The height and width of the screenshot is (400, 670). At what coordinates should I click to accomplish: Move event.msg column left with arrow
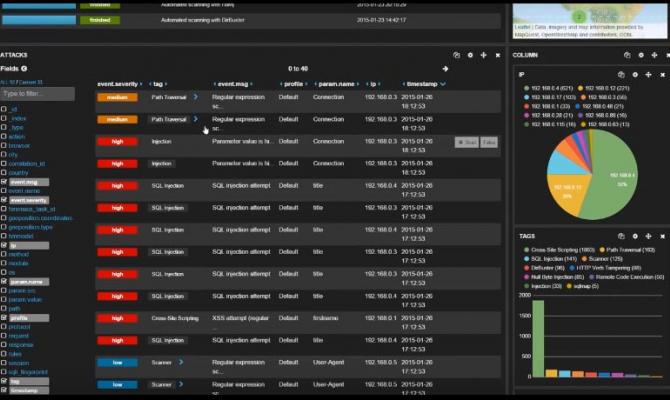(x=215, y=84)
